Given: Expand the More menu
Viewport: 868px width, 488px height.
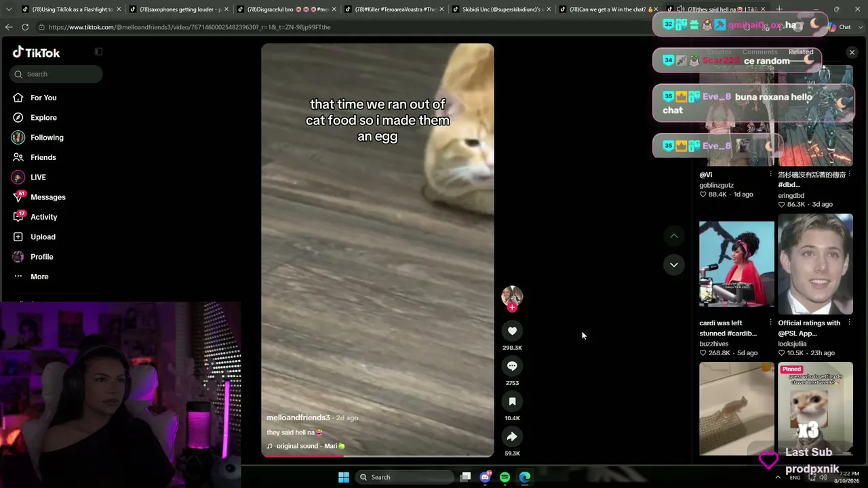Looking at the screenshot, I should pos(39,277).
